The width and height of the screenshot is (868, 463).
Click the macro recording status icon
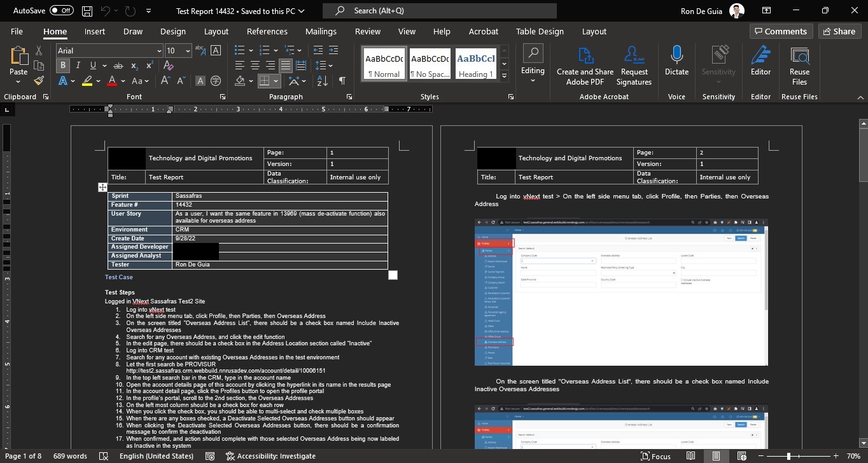[x=209, y=456]
